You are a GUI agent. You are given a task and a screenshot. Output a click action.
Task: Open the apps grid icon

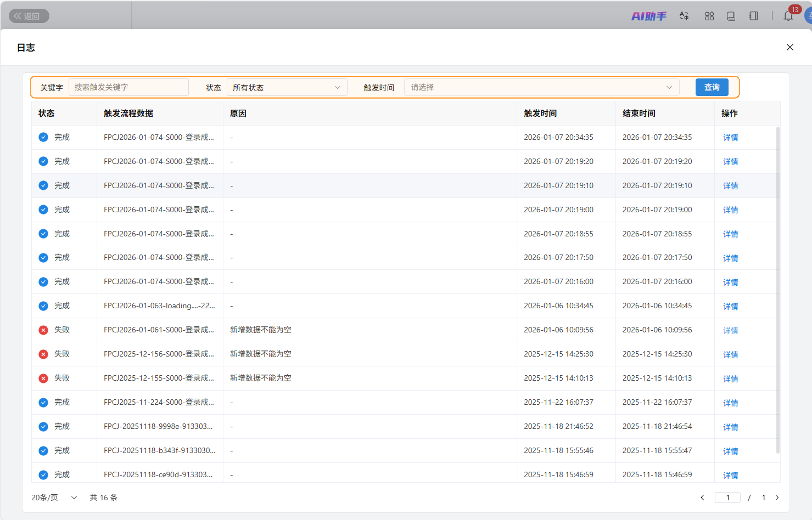pyautogui.click(x=709, y=16)
